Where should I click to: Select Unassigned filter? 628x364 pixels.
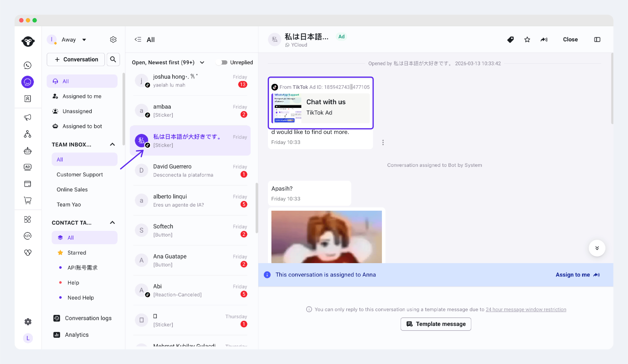tap(82, 111)
